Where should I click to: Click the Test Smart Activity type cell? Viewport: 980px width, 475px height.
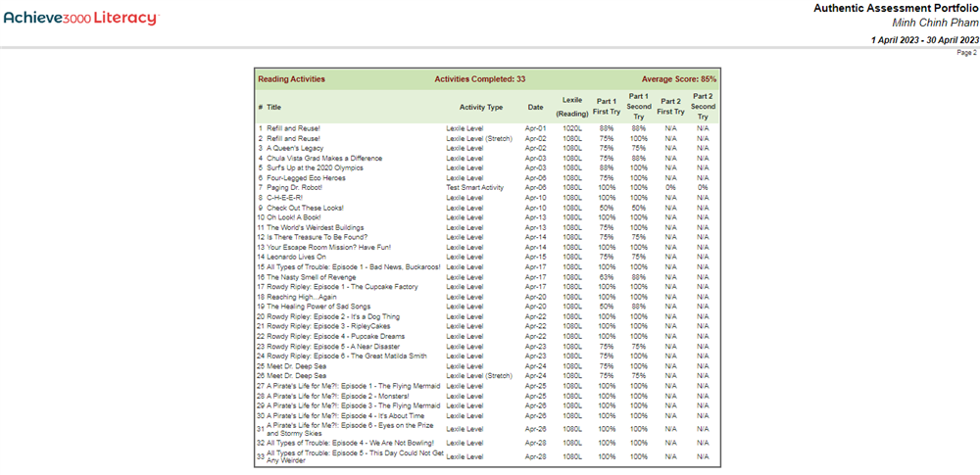474,187
